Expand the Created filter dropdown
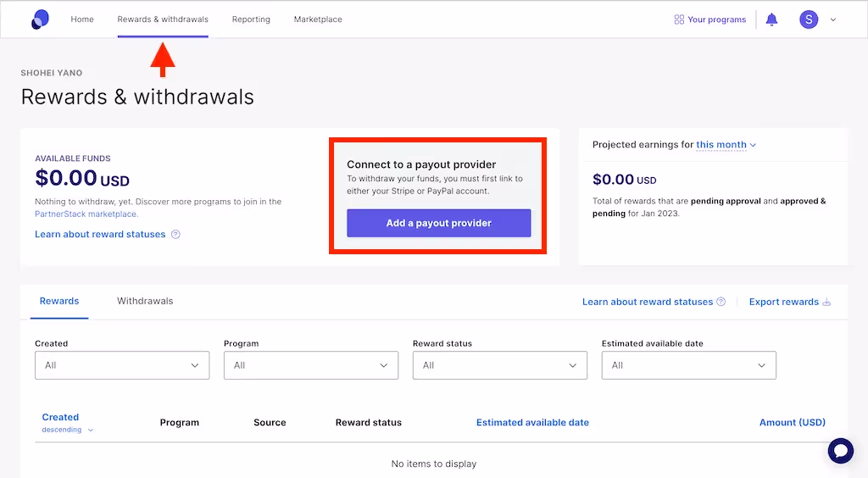 pos(122,365)
